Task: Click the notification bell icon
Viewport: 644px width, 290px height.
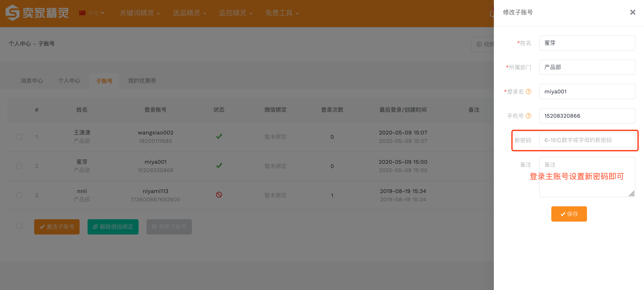Action: click(x=491, y=13)
